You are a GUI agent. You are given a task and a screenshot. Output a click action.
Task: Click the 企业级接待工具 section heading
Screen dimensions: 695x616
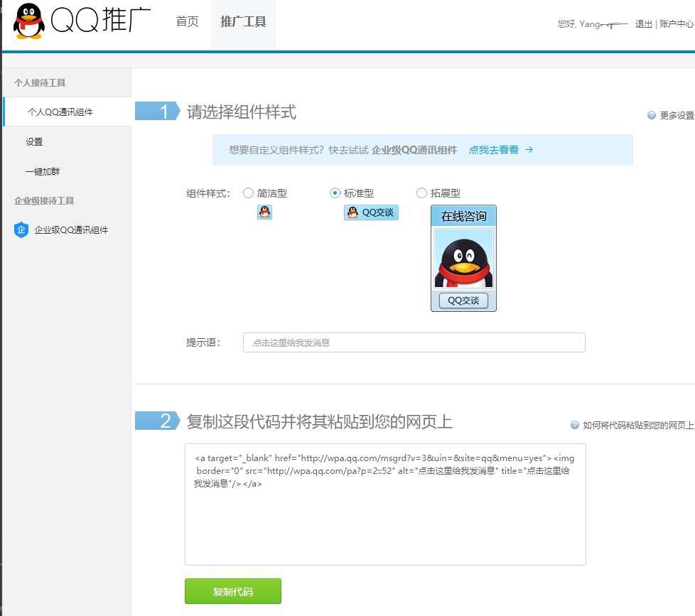44,201
